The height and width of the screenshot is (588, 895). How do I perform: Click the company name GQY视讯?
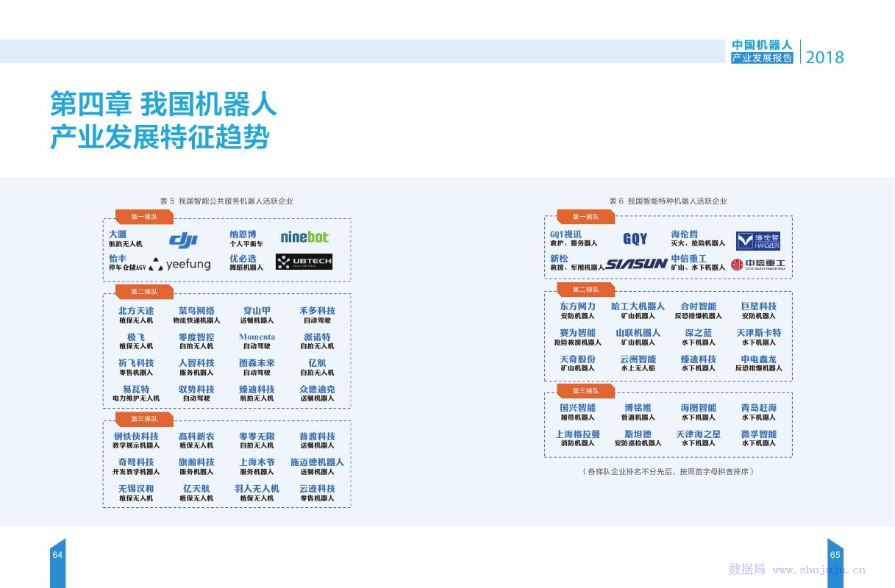pos(566,234)
